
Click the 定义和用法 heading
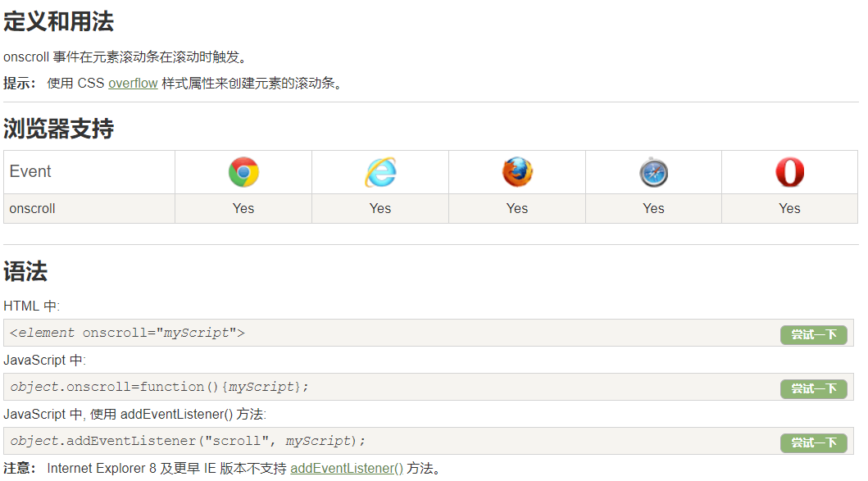[59, 22]
